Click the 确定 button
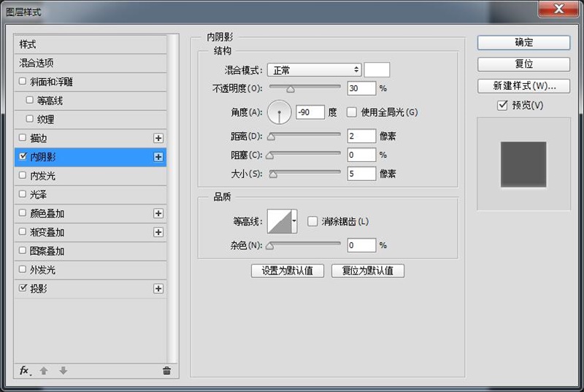The width and height of the screenshot is (584, 392). pyautogui.click(x=523, y=42)
